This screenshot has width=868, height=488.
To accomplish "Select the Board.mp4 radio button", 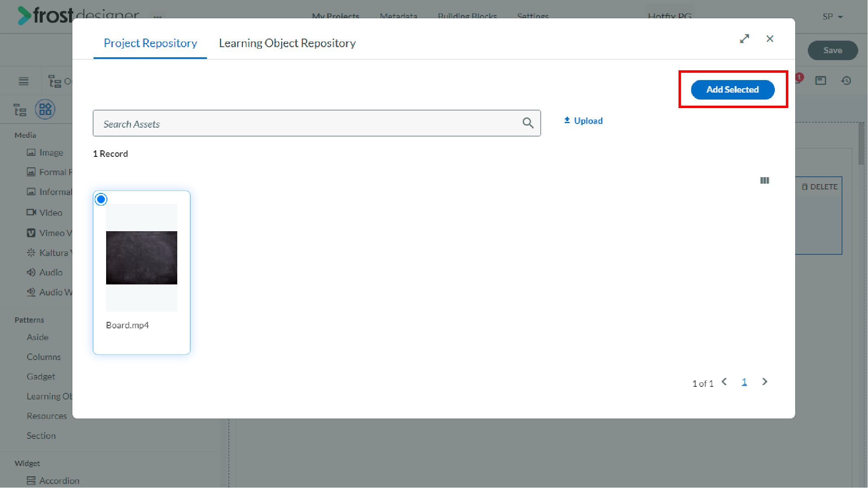I will 101,200.
